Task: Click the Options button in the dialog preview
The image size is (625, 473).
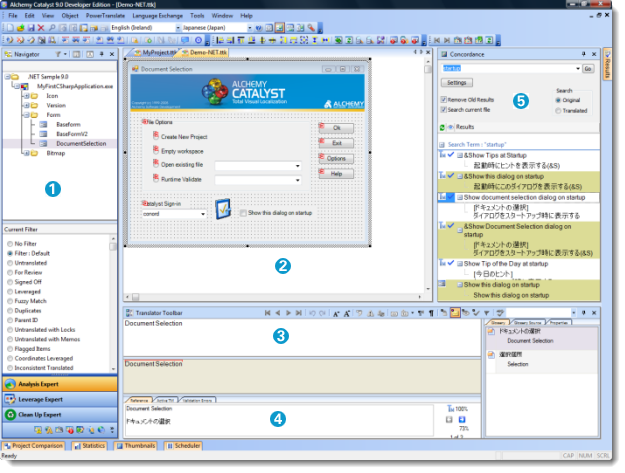Action: pyautogui.click(x=336, y=159)
